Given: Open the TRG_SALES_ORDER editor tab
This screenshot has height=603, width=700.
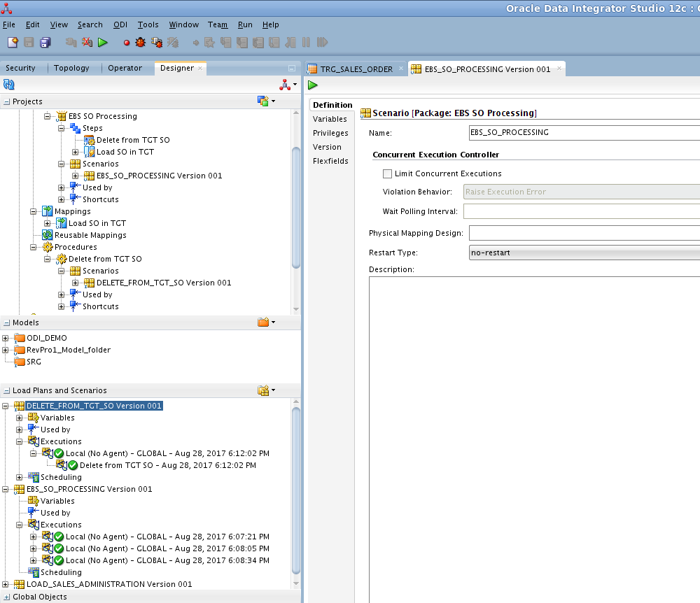Looking at the screenshot, I should pyautogui.click(x=356, y=69).
